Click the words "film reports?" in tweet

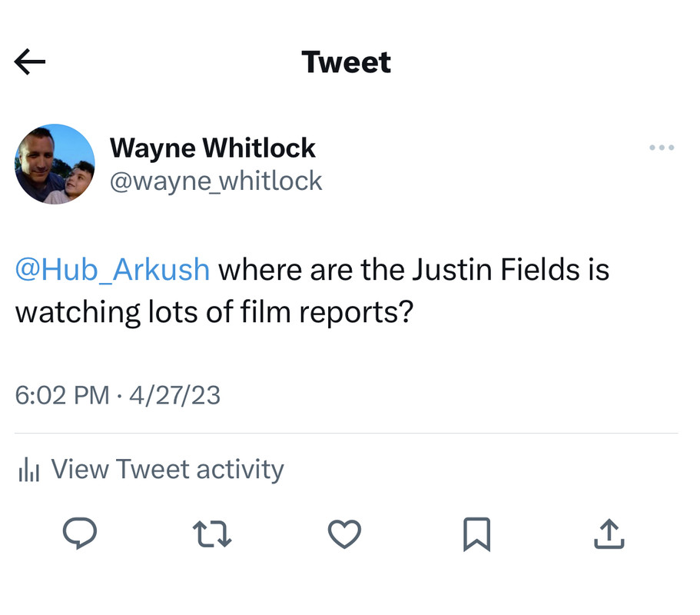coord(327,312)
